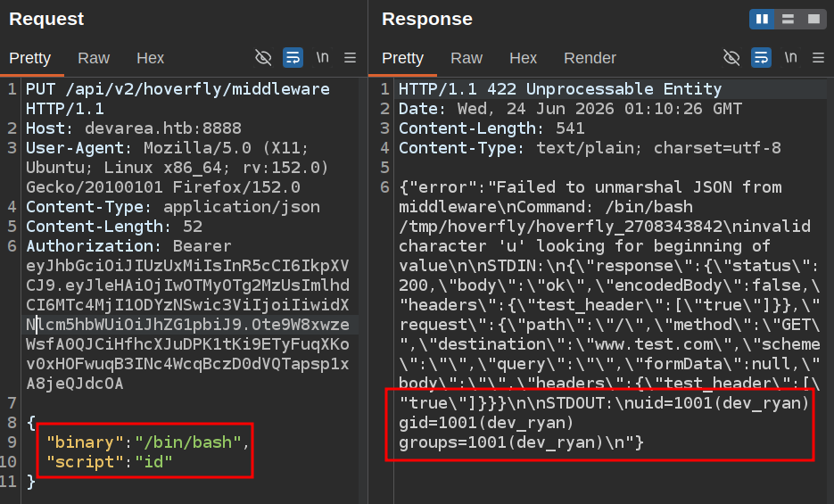834x504 pixels.
Task: Click the Request panel title
Action: click(x=46, y=19)
